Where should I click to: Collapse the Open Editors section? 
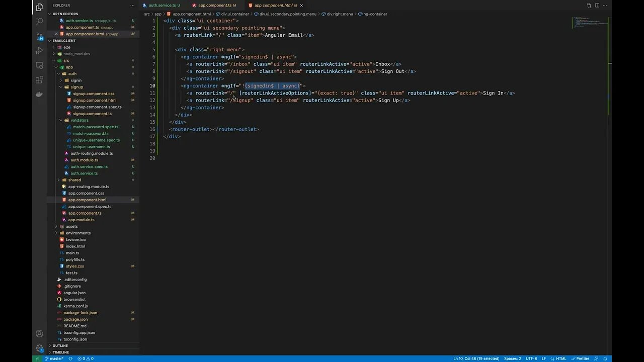pos(65,14)
